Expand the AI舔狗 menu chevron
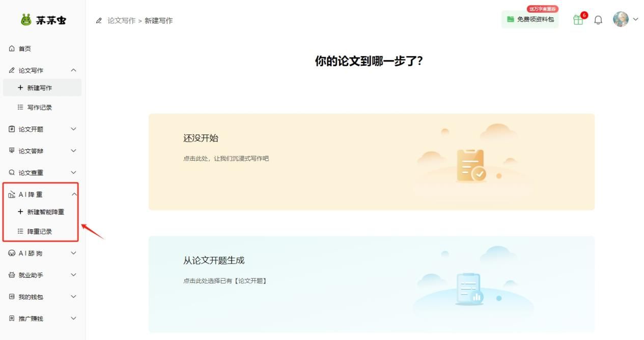Screen dimensions: 644x340 pos(73,253)
